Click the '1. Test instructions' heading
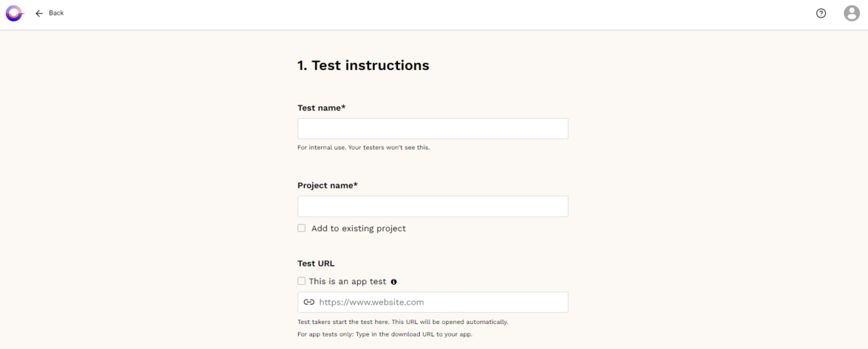The width and height of the screenshot is (868, 349). tap(363, 66)
